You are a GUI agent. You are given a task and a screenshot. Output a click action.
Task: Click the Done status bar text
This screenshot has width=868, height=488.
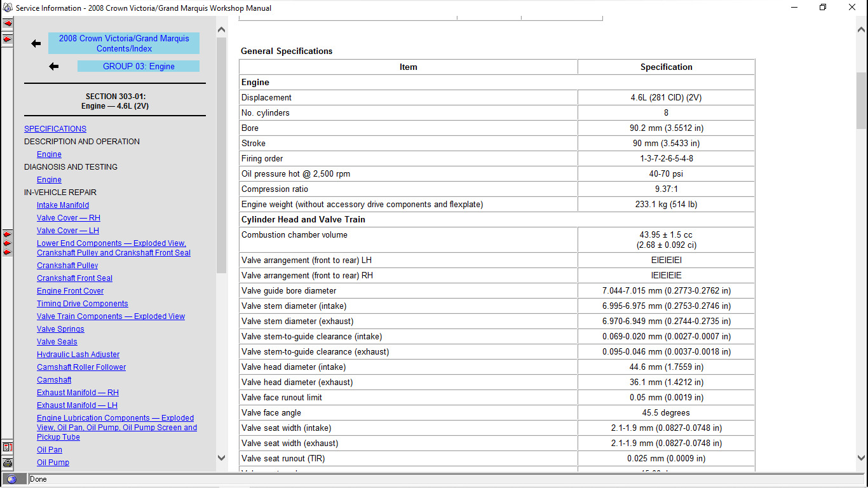coord(38,479)
